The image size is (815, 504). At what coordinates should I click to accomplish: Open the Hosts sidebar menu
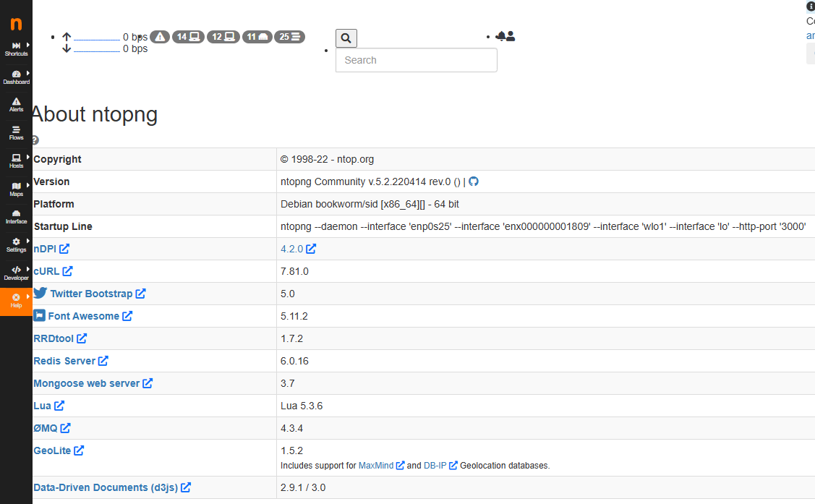(x=16, y=161)
